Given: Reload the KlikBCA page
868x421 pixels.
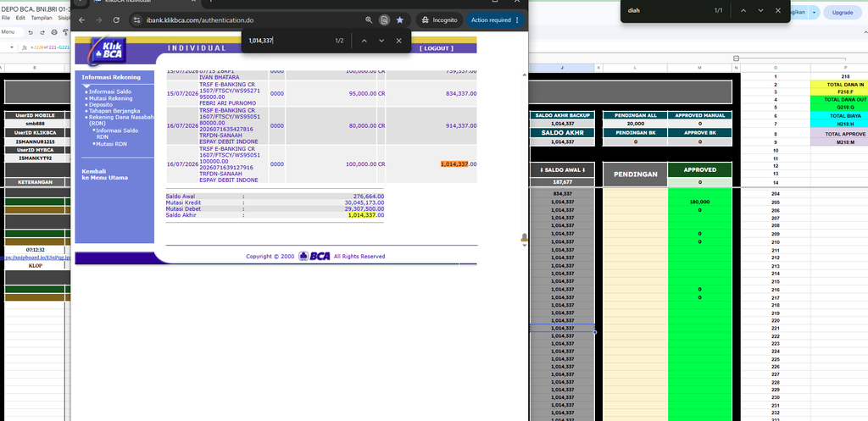Looking at the screenshot, I should coord(116,20).
